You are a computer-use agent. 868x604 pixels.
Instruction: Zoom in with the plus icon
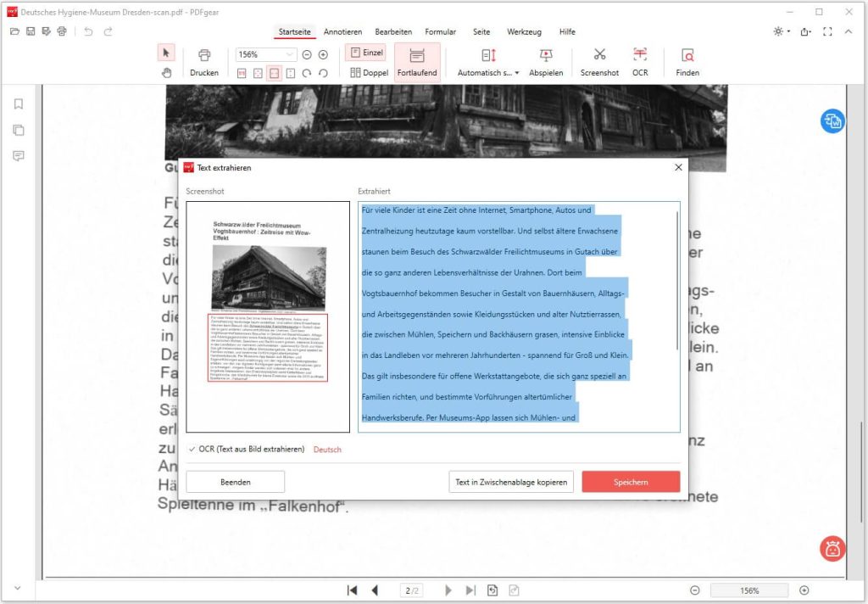[325, 53]
